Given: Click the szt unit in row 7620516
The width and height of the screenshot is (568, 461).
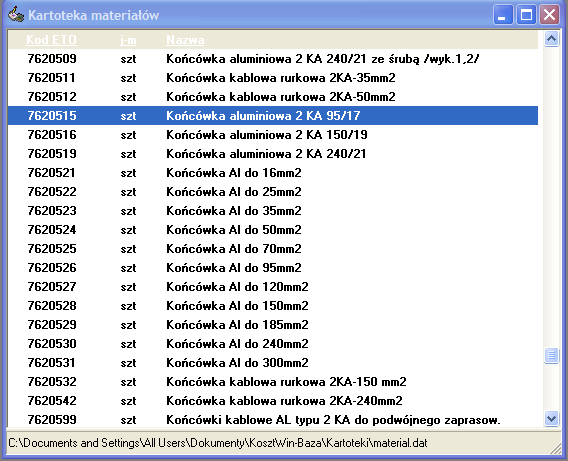Looking at the screenshot, I should [128, 135].
